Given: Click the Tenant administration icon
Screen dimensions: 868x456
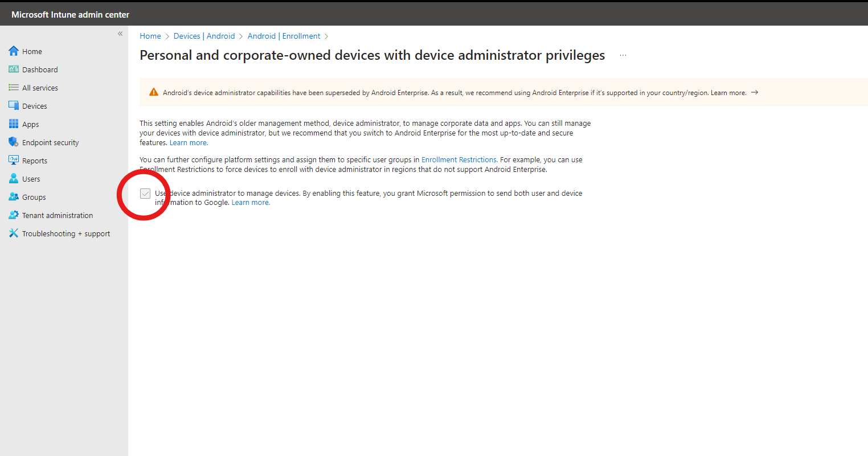Looking at the screenshot, I should (x=14, y=215).
